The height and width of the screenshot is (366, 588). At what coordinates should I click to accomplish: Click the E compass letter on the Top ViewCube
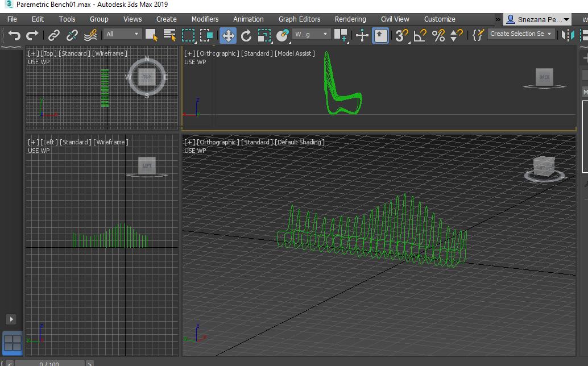click(165, 77)
